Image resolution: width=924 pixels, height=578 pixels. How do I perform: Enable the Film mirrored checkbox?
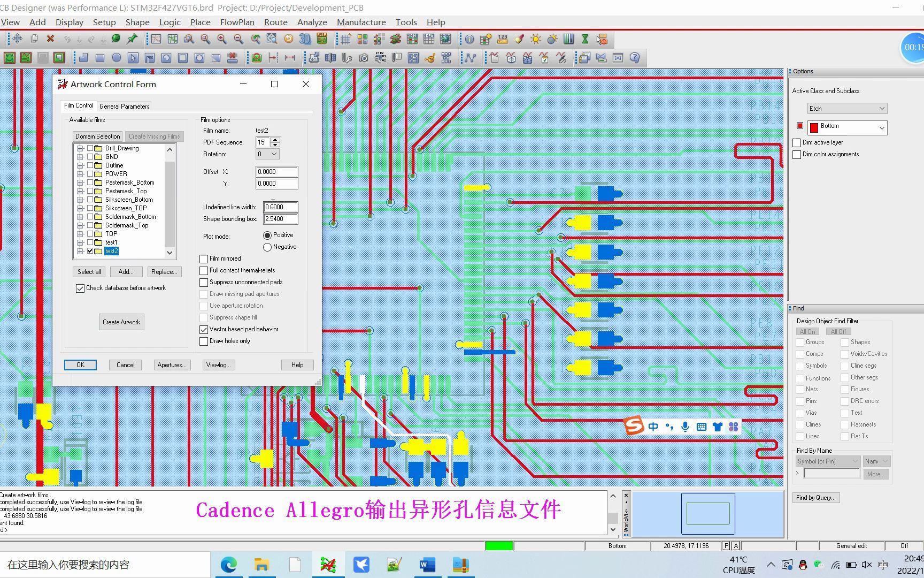204,258
